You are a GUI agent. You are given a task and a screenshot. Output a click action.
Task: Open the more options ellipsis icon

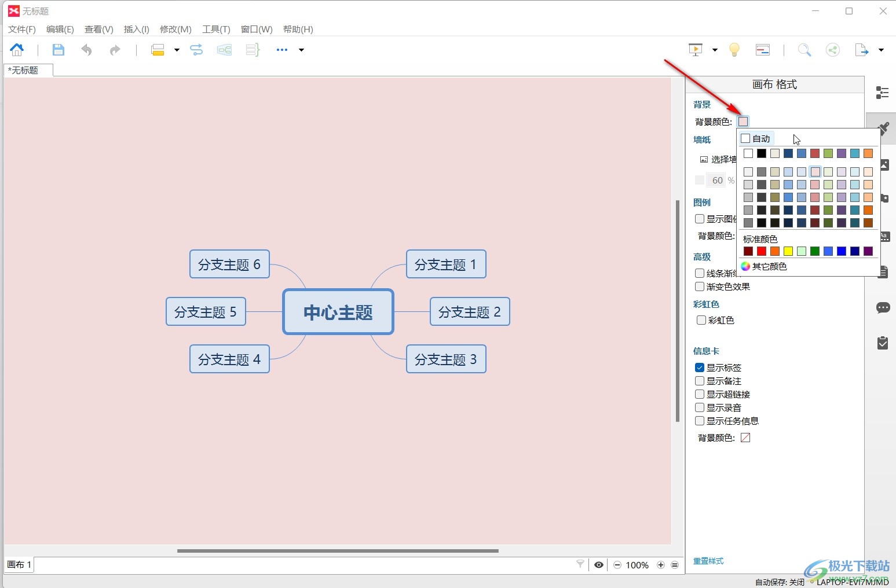coord(282,50)
